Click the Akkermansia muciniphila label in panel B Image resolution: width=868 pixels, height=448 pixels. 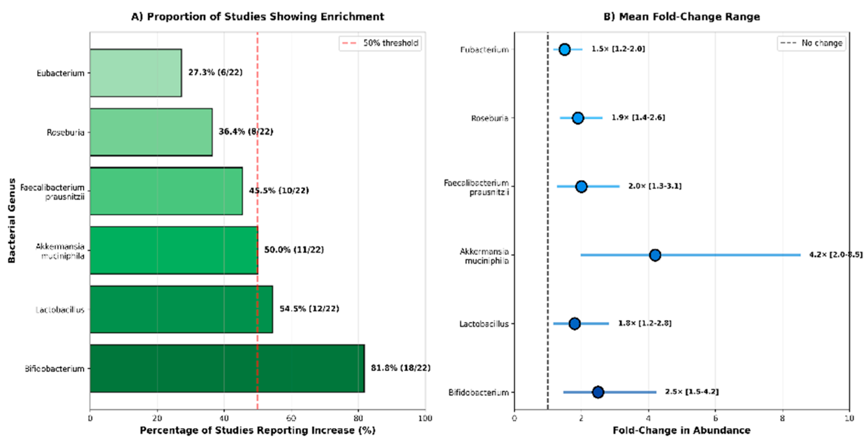pyautogui.click(x=484, y=256)
